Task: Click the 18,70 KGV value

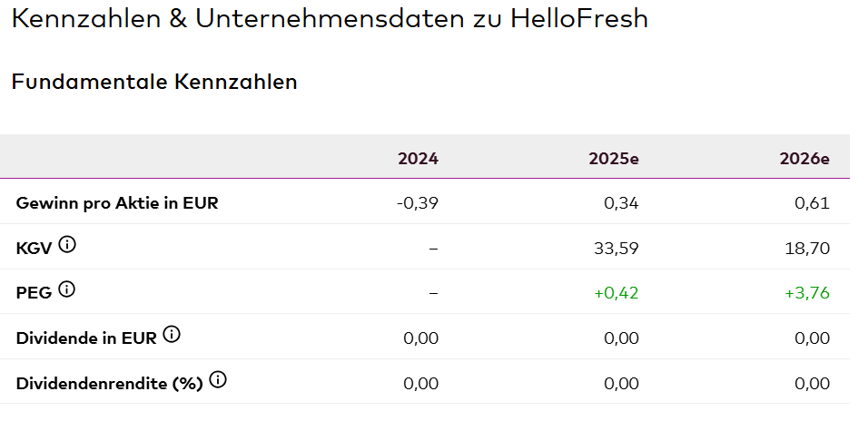Action: [x=808, y=248]
